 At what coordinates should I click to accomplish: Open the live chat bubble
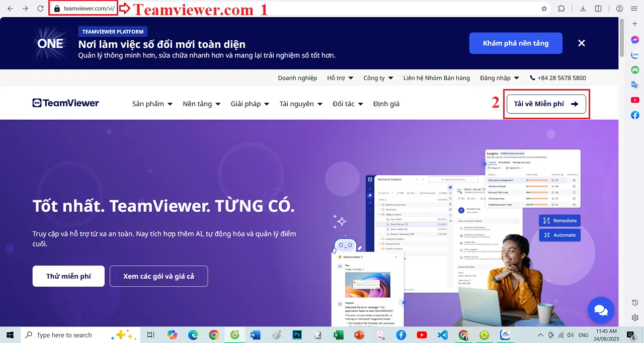[x=601, y=310]
